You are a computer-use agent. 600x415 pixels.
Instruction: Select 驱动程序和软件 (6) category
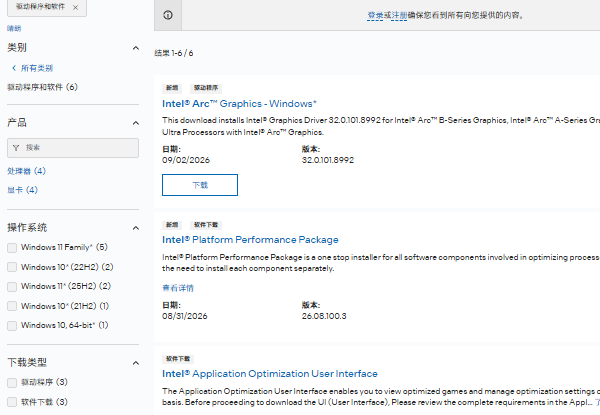click(42, 87)
